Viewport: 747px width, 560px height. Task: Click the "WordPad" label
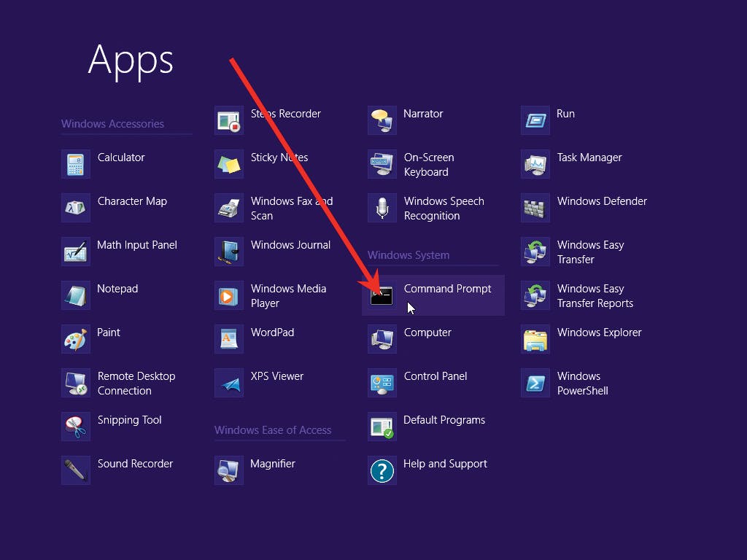click(273, 332)
